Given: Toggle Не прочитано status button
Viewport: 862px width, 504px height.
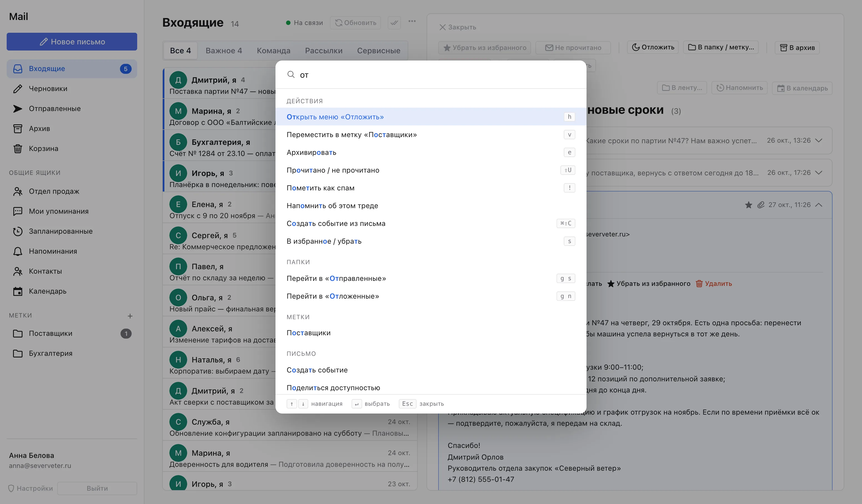Looking at the screenshot, I should point(573,47).
